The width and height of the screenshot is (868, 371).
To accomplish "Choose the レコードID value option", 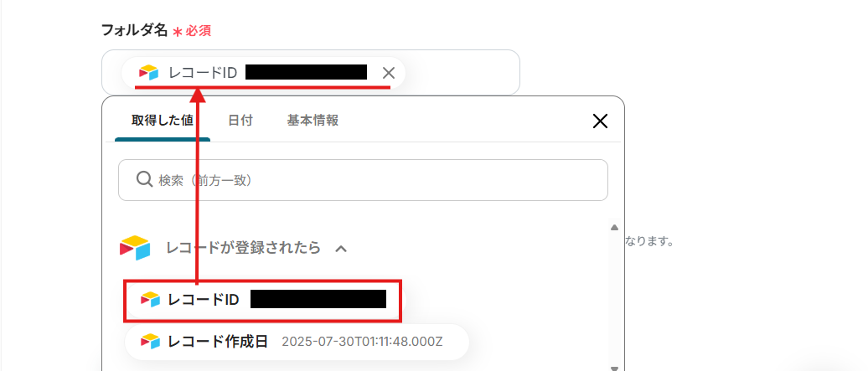I will 262,300.
